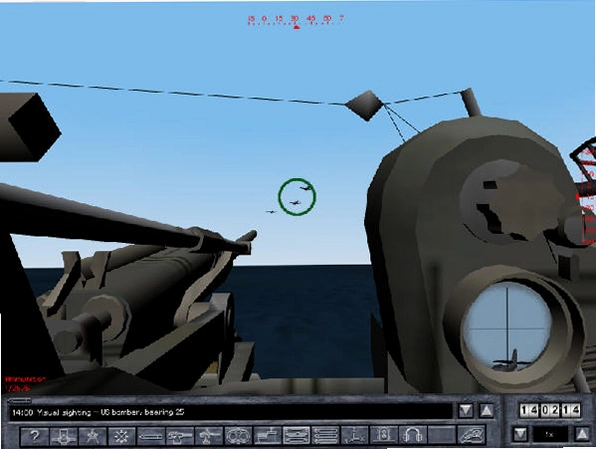
Task: Click the visual sighting message log line
Action: point(98,412)
